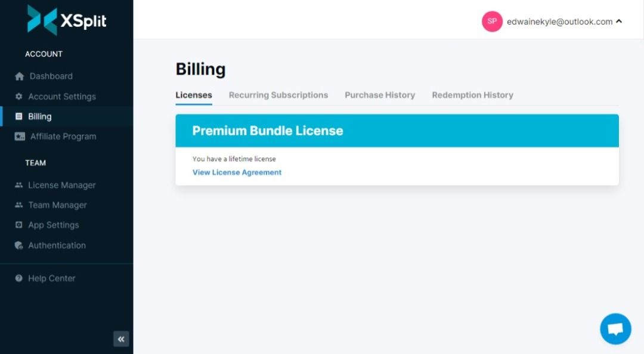Open Affiliate Program using its star badge icon
Viewport: 644px width, 354px height.
click(x=20, y=136)
